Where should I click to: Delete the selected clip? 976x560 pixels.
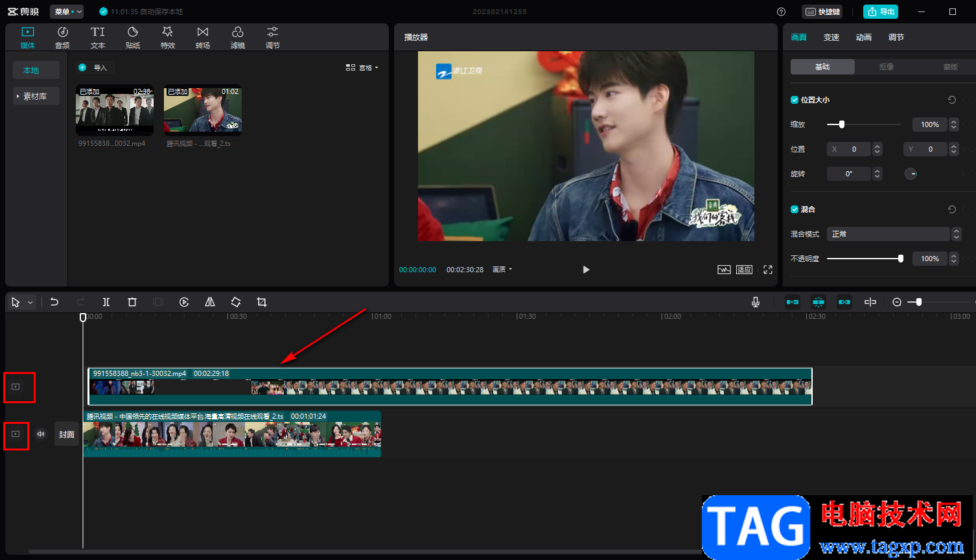[x=132, y=302]
